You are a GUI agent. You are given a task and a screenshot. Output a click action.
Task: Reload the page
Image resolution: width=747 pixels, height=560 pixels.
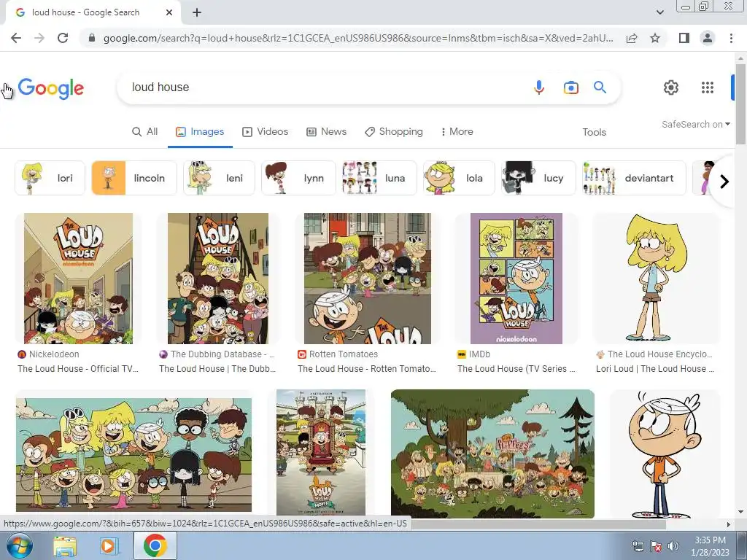(63, 38)
